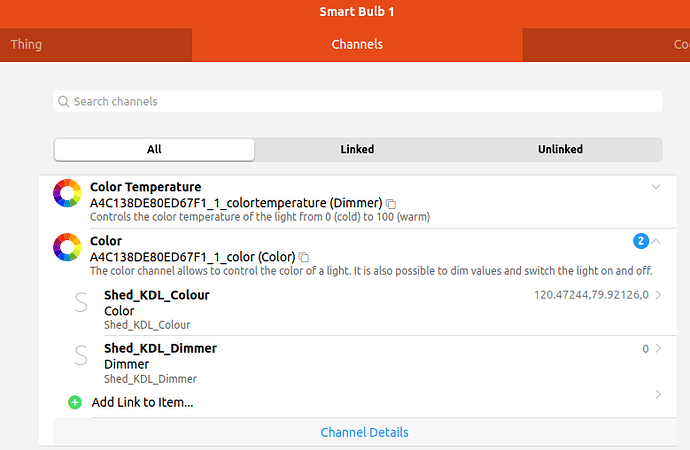Screen dimensions: 690x450
Task: Open Shed_KDL_Colour item via its arrow
Action: (x=658, y=295)
